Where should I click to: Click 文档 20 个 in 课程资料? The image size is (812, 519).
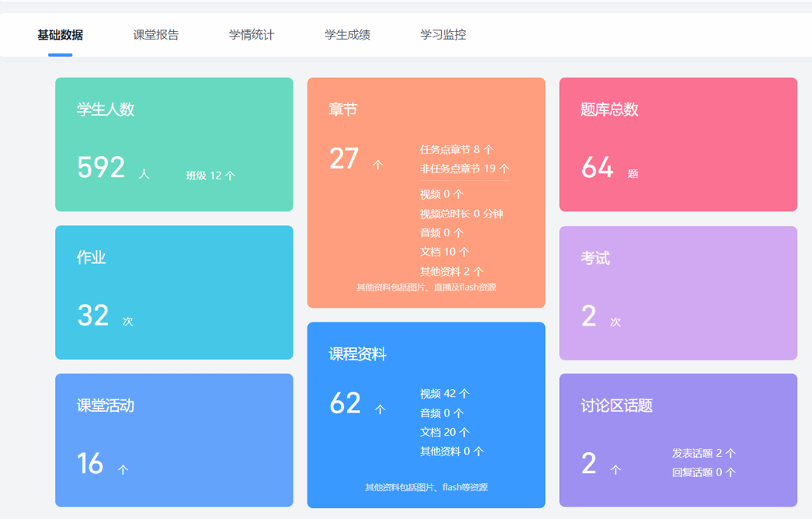[x=445, y=432]
